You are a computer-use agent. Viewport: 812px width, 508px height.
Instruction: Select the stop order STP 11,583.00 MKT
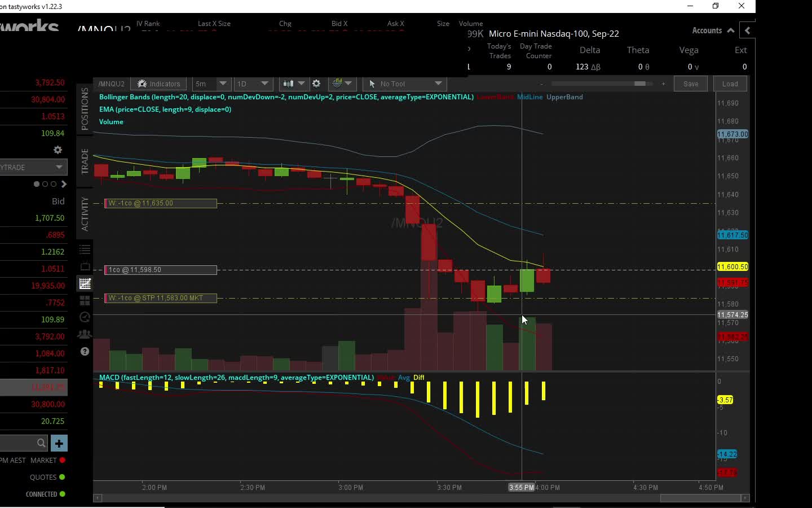pos(161,298)
